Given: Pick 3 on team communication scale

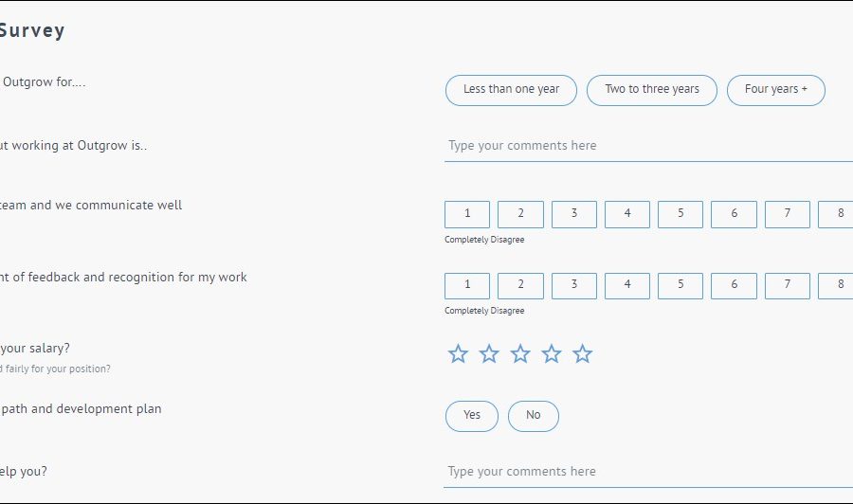Looking at the screenshot, I should pos(574,214).
